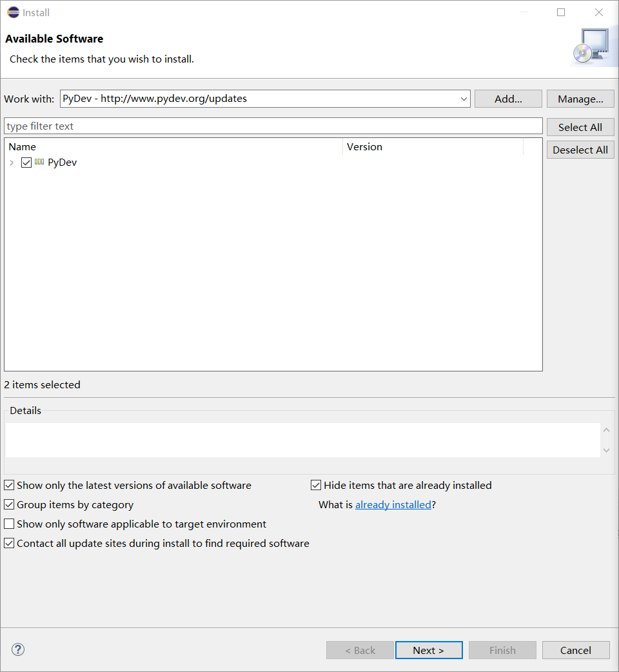This screenshot has width=619, height=672.
Task: Uncheck Show only the latest versions
Action: [9, 485]
